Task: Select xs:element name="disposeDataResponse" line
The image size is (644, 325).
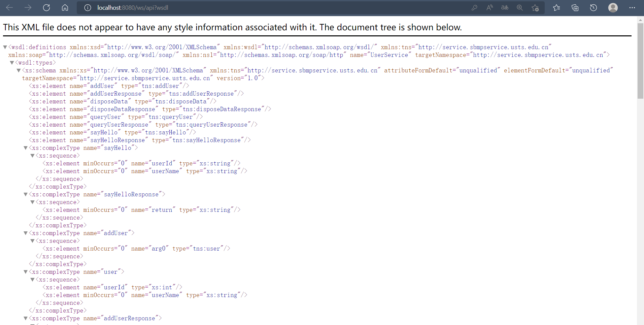Action: coord(150,109)
